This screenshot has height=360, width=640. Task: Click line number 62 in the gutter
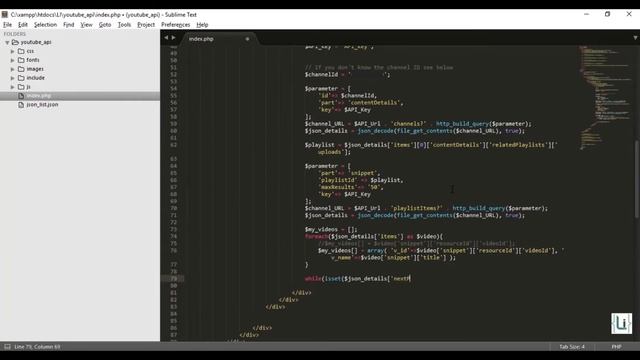click(174, 145)
